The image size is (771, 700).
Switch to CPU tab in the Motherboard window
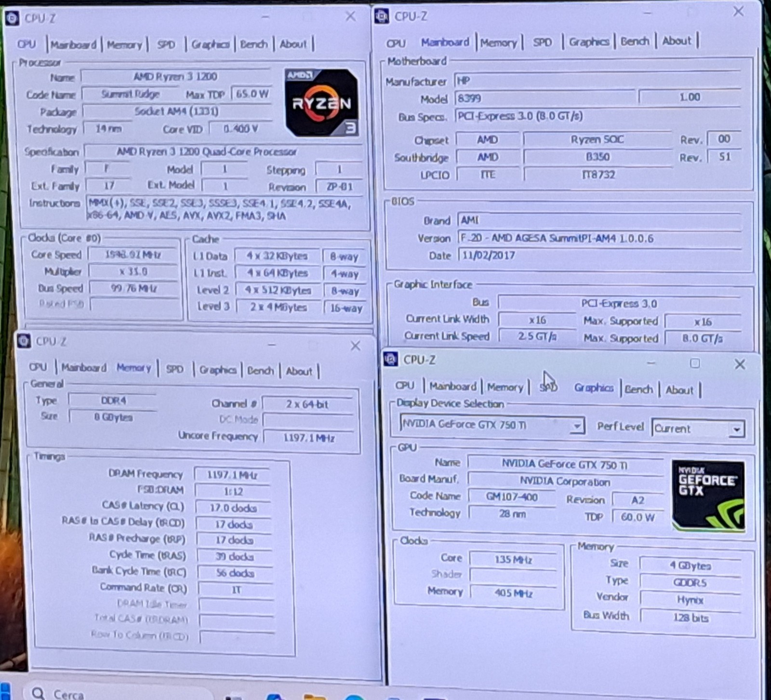(x=396, y=43)
